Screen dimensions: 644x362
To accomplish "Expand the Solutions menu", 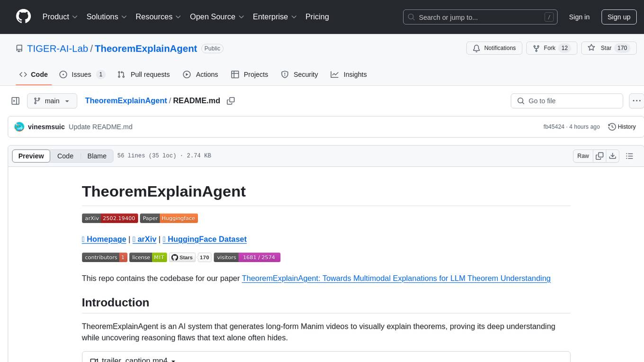I will coord(107,17).
